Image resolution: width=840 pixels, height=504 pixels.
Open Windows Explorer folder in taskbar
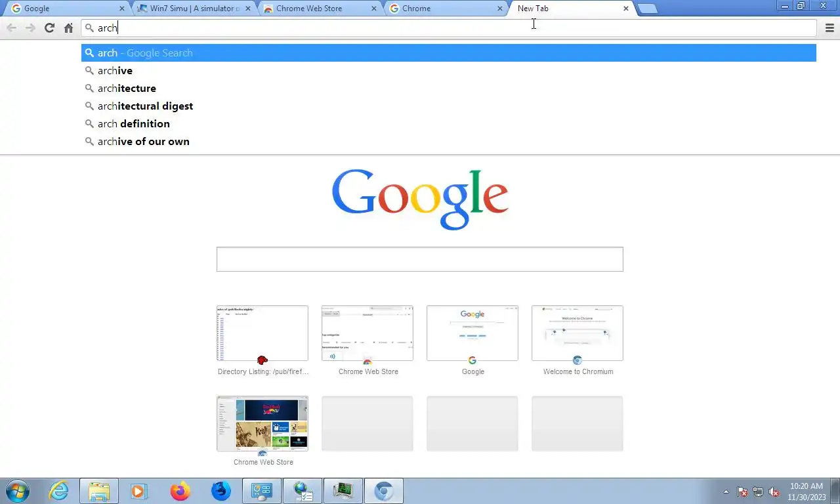(99, 491)
